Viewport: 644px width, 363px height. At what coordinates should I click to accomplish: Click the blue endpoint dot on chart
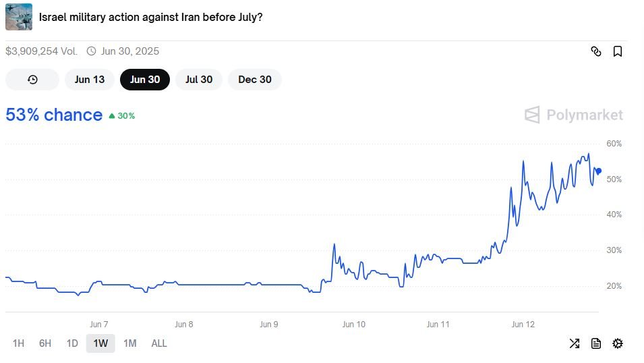[599, 171]
